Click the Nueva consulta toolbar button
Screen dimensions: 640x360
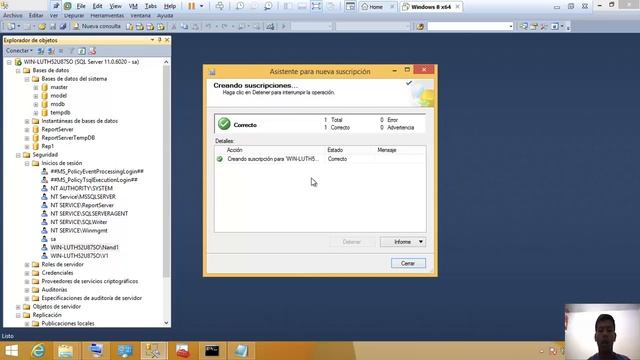coord(97,27)
